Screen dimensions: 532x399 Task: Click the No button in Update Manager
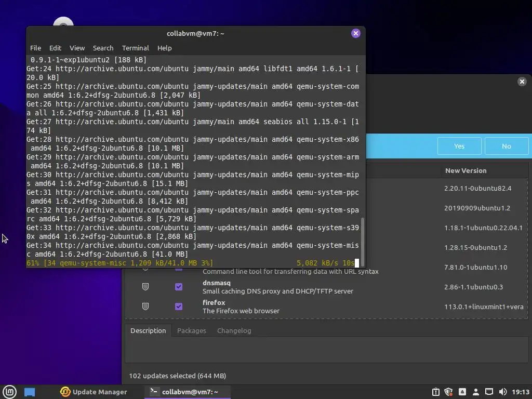click(506, 146)
